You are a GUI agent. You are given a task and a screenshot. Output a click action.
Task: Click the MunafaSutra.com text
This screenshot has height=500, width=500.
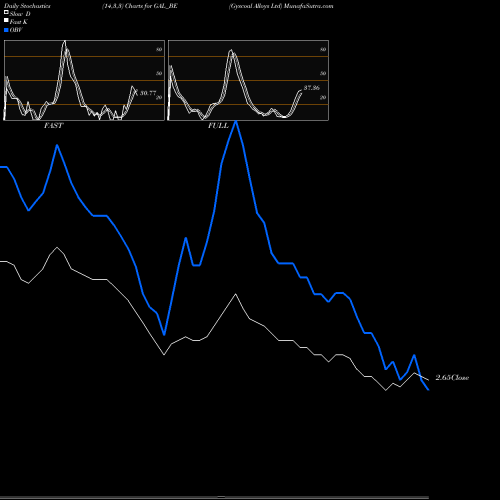[x=309, y=6]
